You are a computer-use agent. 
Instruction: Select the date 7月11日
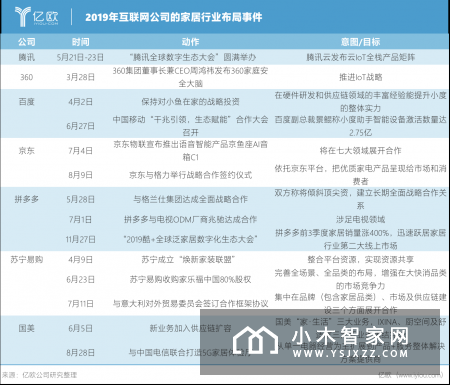pyautogui.click(x=80, y=304)
